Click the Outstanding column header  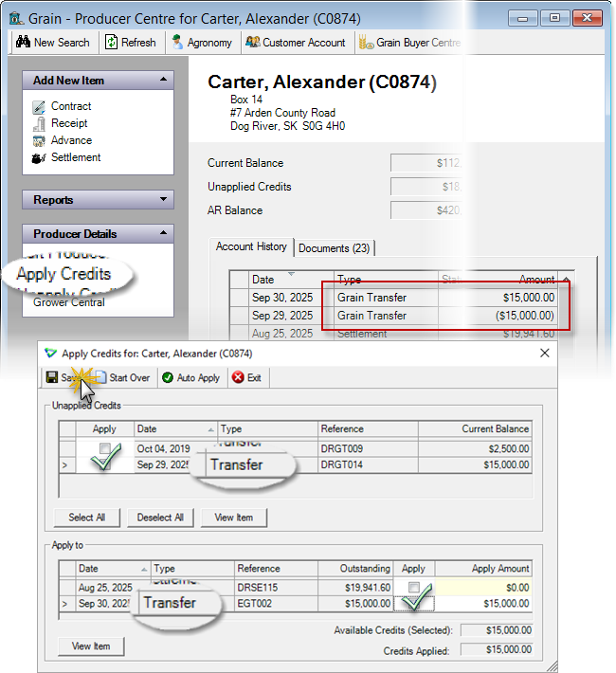[355, 569]
